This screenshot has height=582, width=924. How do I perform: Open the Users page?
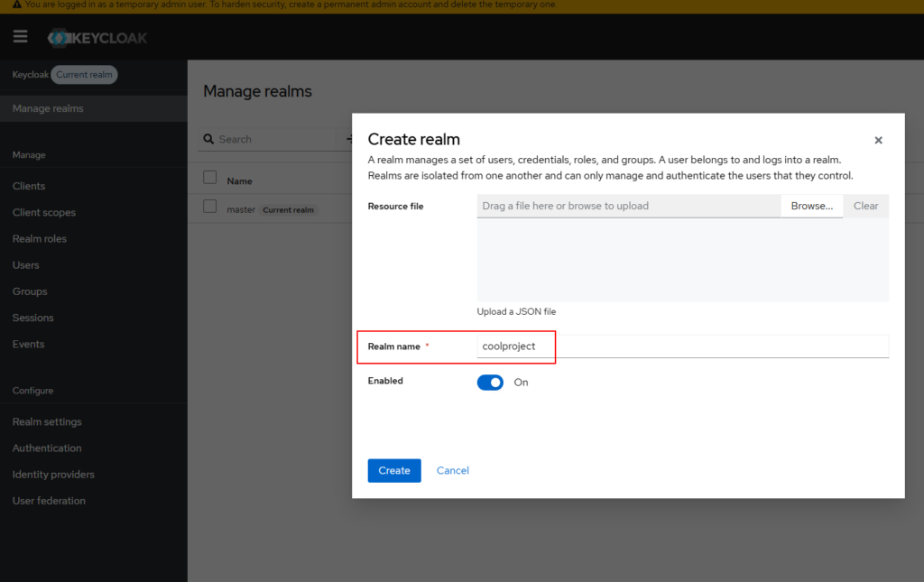[26, 265]
